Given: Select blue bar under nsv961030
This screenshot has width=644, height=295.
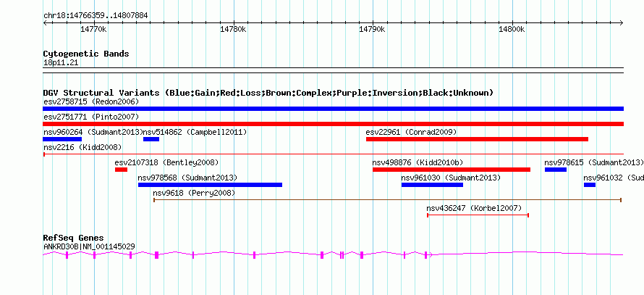Looking at the screenshot, I should coord(432,185).
